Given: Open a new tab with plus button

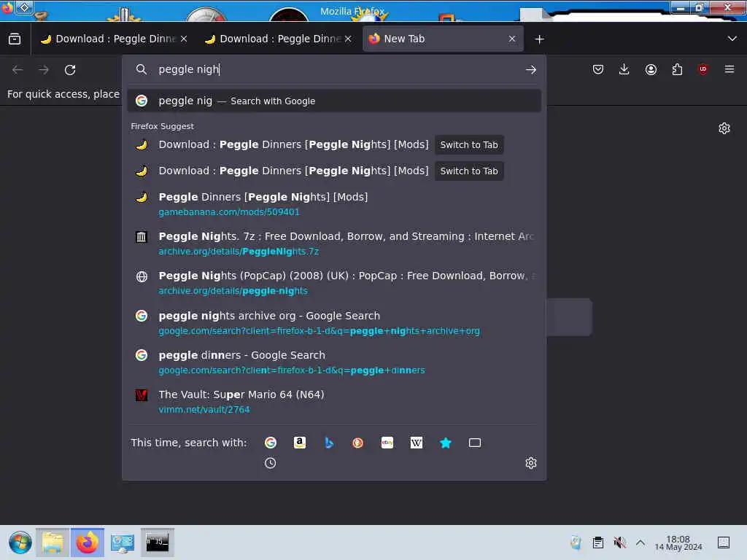Looking at the screenshot, I should point(539,39).
